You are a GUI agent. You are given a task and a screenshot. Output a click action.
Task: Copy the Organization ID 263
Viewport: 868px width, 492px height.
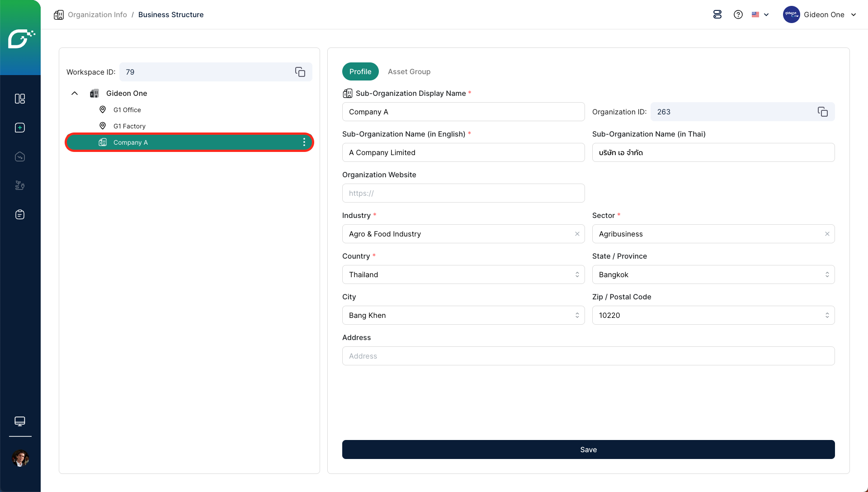822,112
